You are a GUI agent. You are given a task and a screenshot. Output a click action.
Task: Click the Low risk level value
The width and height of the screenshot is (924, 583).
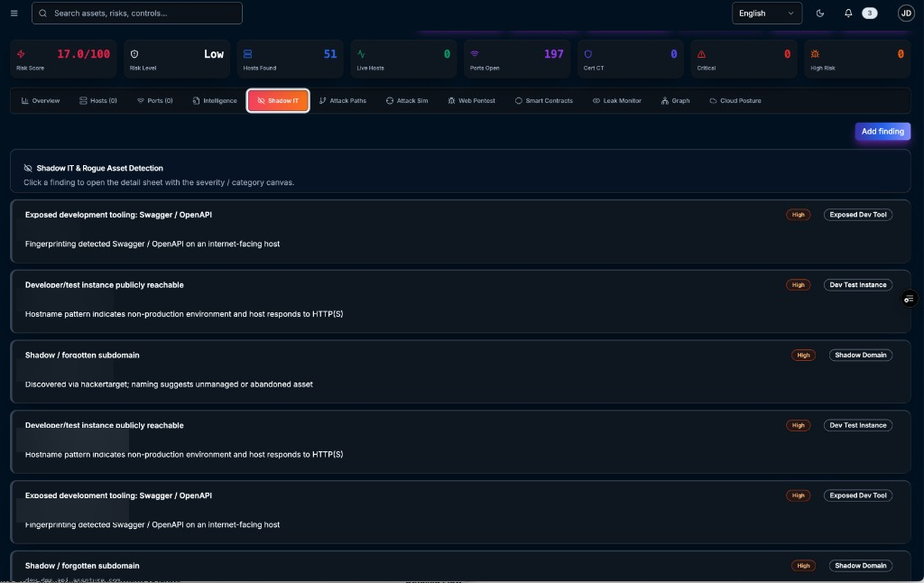click(214, 54)
